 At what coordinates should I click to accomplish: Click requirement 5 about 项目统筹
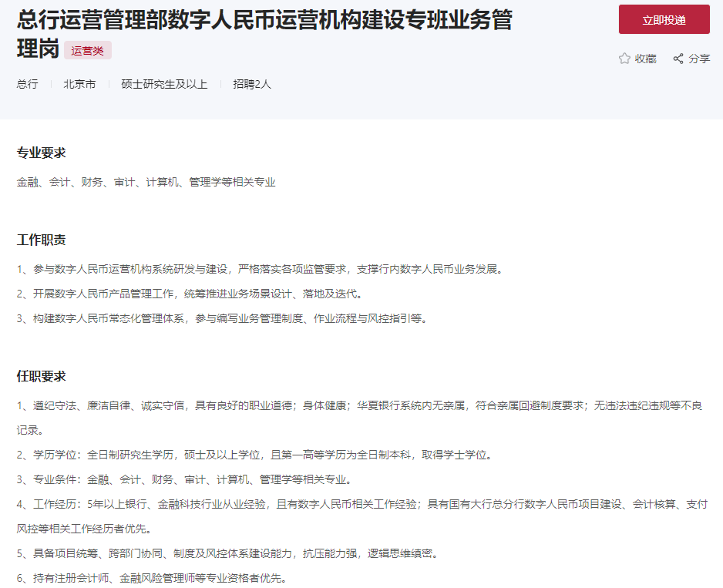coord(227,553)
